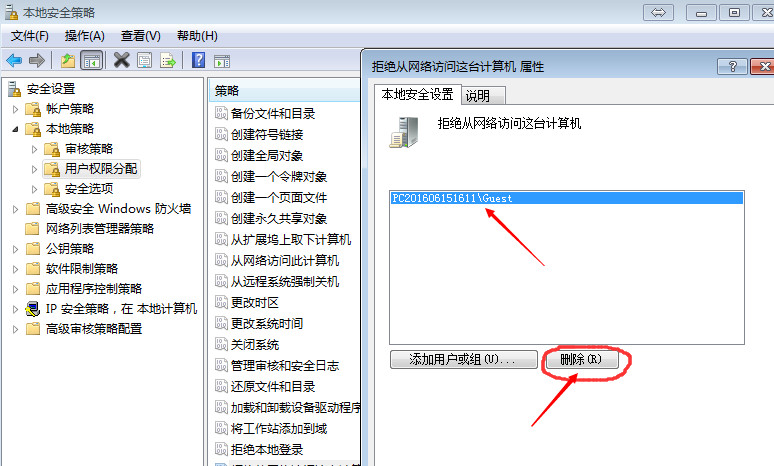The image size is (774, 466).
Task: Expand the 帐户策略 tree node
Action: pyautogui.click(x=15, y=109)
